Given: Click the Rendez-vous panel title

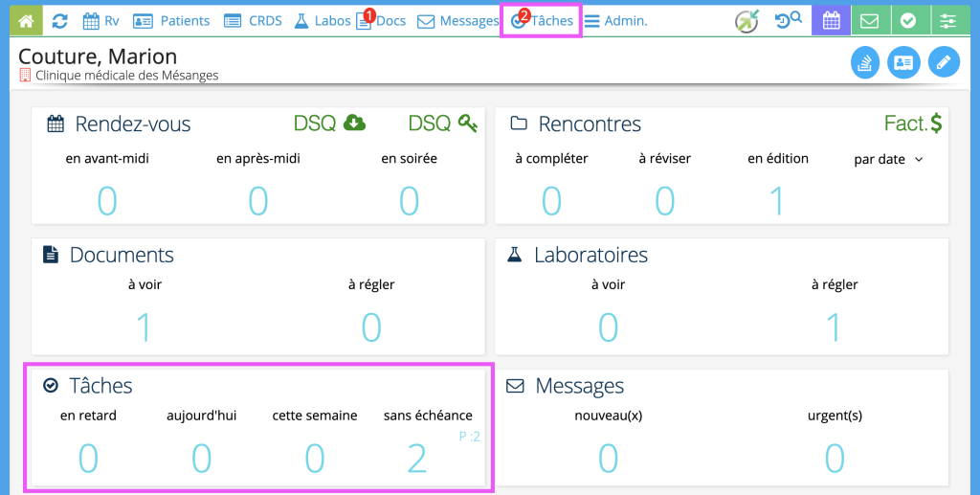Looking at the screenshot, I should [x=132, y=124].
